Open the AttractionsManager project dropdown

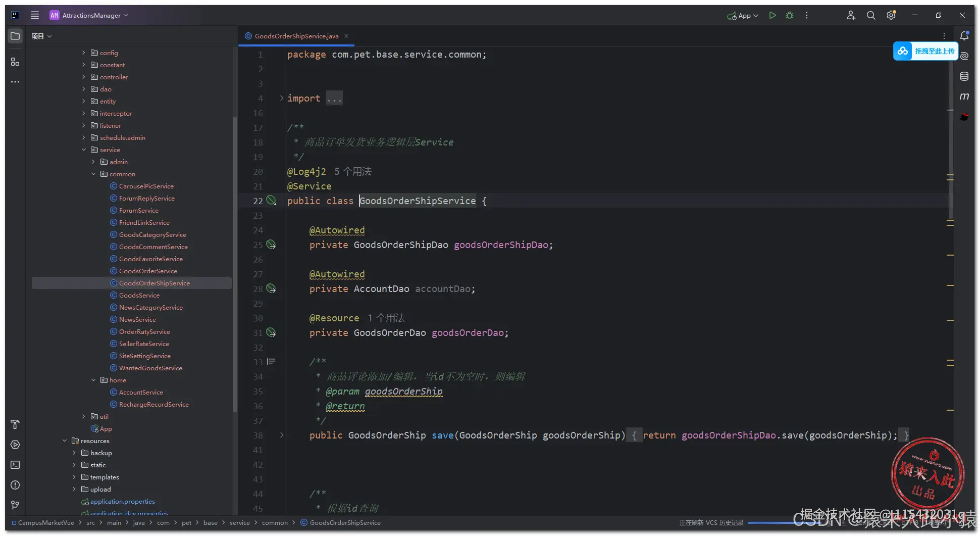coord(89,15)
